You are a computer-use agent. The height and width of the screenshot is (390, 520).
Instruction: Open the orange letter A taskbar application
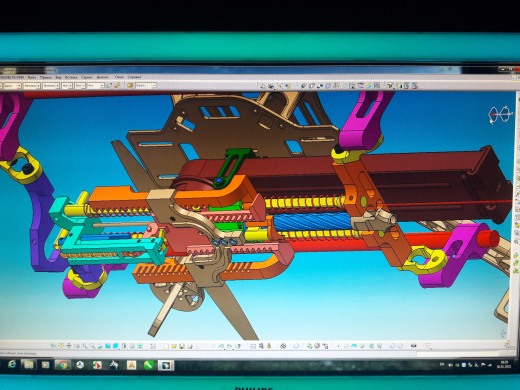(131, 365)
